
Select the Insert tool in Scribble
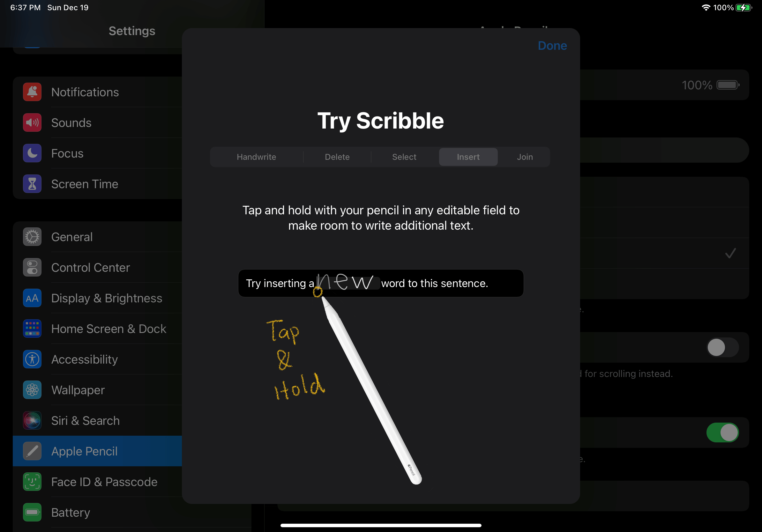tap(468, 157)
